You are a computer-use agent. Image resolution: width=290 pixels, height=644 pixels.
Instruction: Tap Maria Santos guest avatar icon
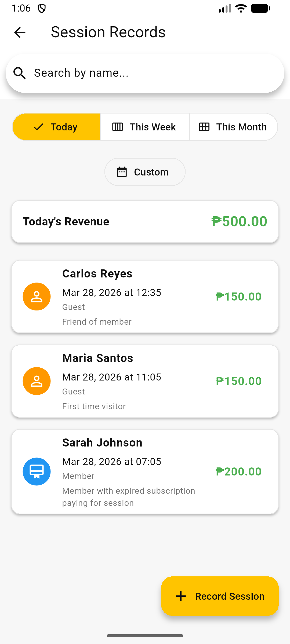pos(37,381)
